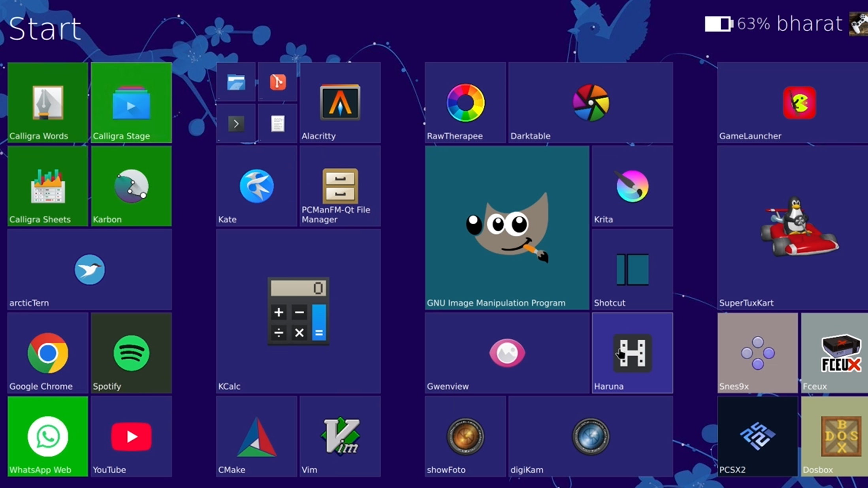Launch RawTherapee
The image size is (868, 488).
click(465, 103)
